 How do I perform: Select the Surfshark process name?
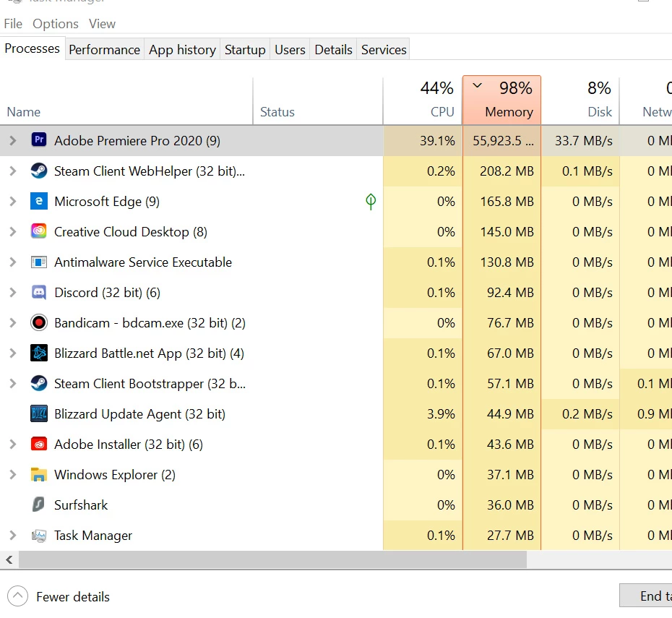click(x=81, y=505)
